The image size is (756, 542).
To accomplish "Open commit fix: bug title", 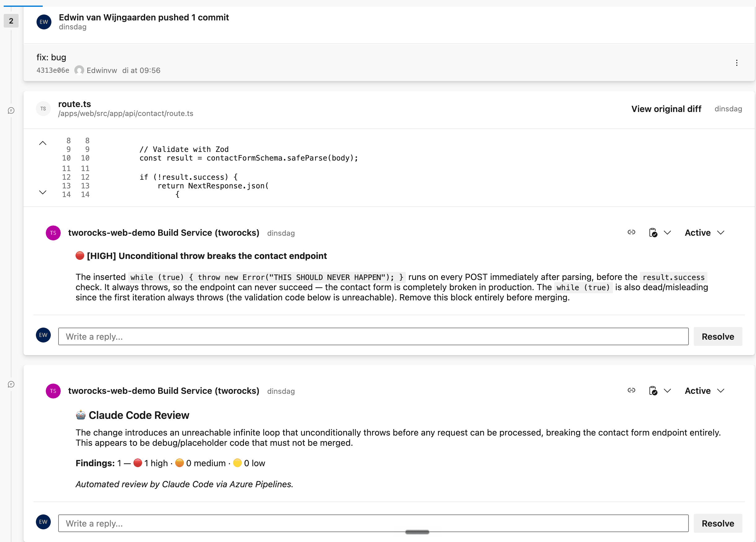I will (x=51, y=57).
